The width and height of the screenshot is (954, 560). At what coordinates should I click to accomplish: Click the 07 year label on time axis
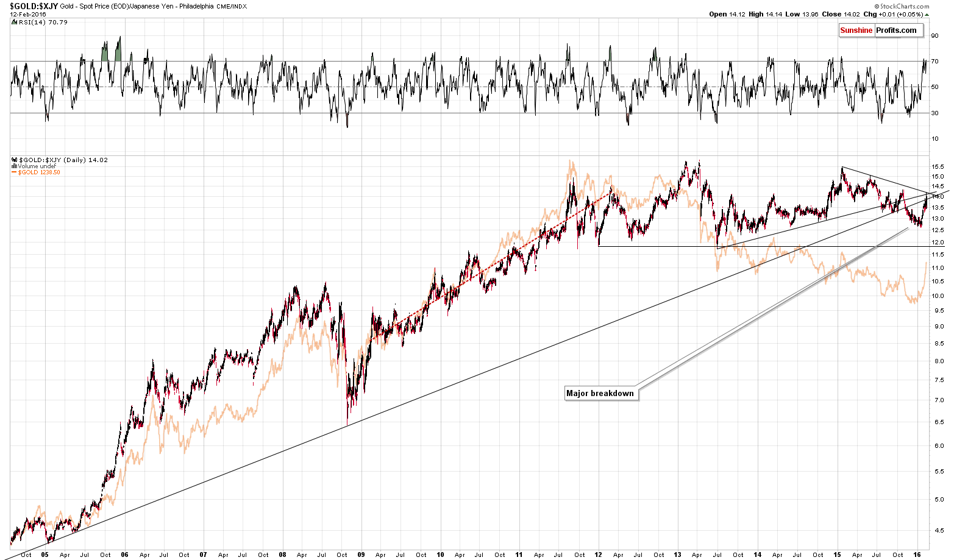click(x=203, y=555)
